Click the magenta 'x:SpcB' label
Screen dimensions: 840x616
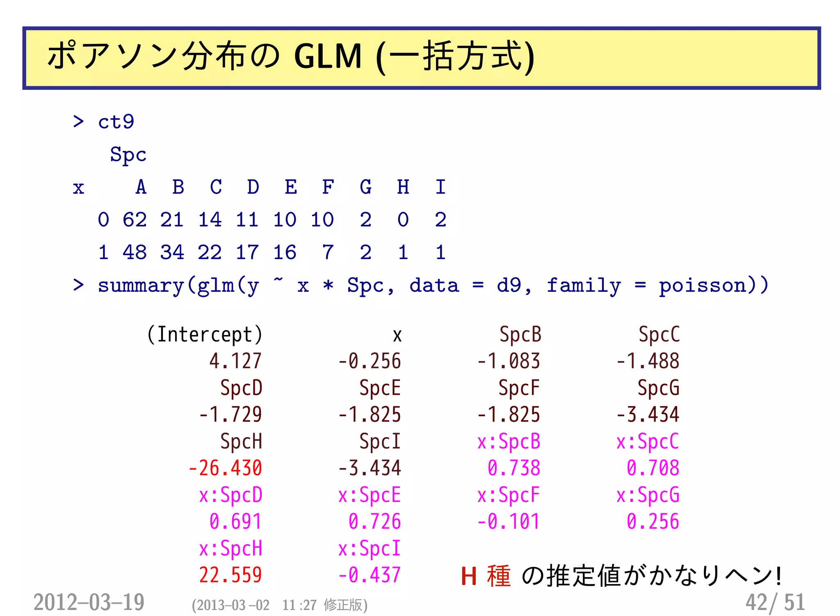(x=509, y=442)
